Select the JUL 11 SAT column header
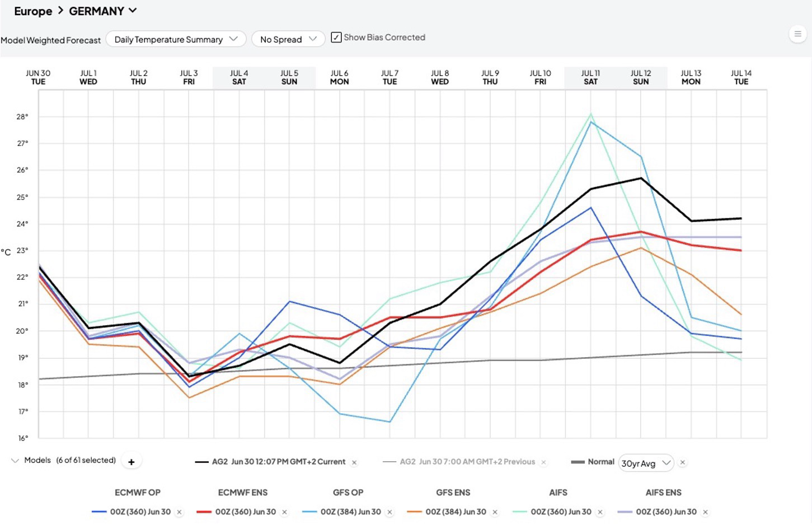812x524 pixels. click(x=590, y=77)
